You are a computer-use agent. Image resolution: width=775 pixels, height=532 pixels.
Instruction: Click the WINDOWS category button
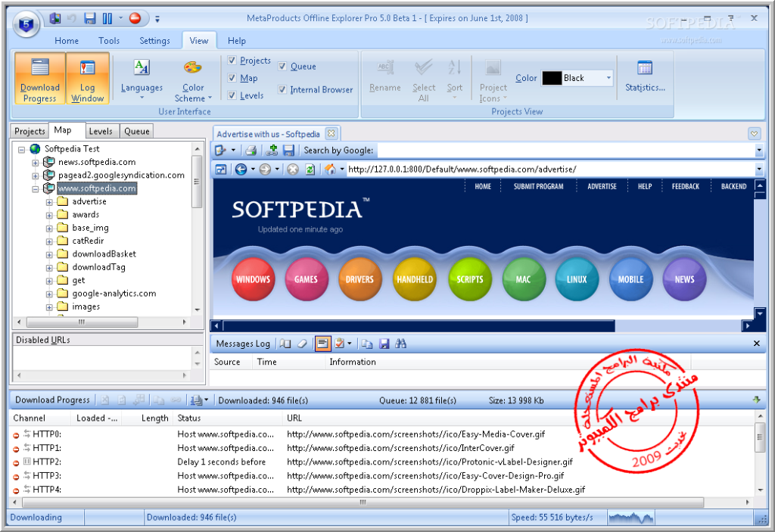click(253, 278)
